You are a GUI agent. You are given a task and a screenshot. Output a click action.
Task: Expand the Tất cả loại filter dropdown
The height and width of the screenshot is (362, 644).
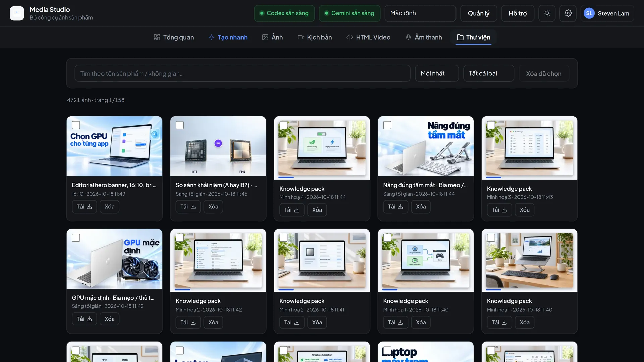[x=488, y=73]
